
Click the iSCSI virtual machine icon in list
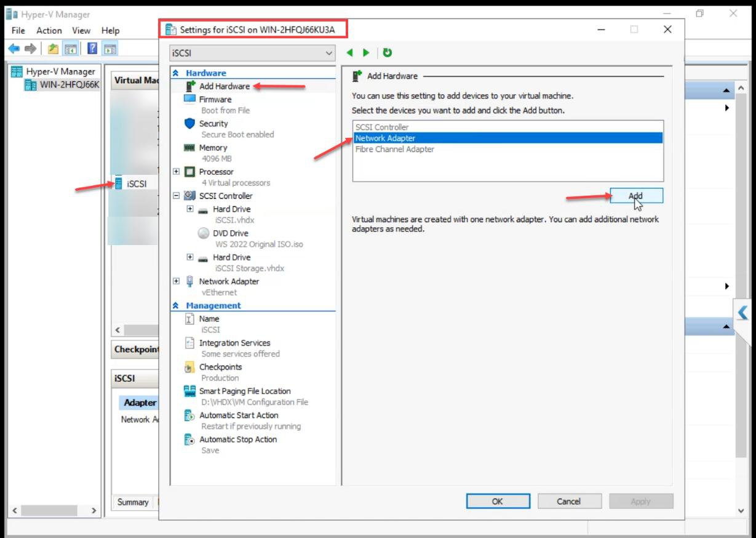119,183
